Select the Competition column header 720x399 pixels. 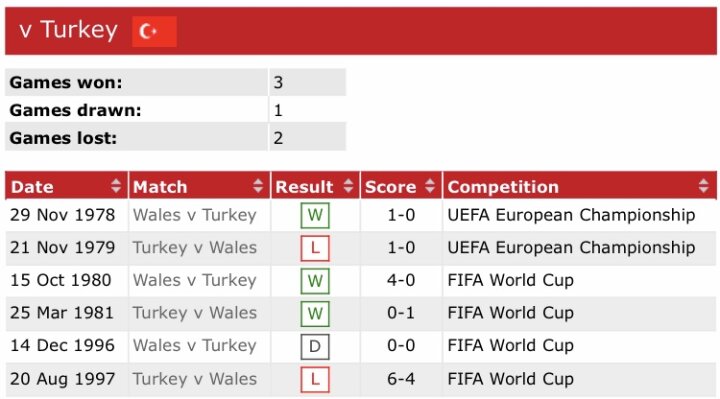click(x=579, y=185)
